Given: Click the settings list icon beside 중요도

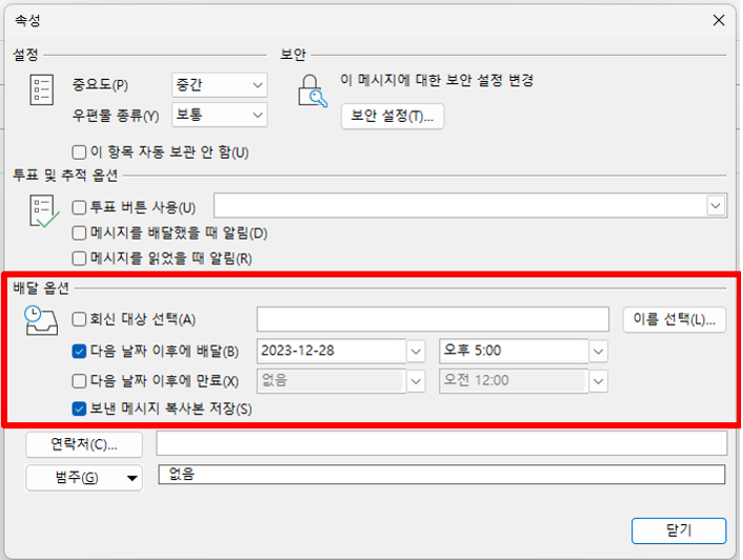Looking at the screenshot, I should click(42, 89).
